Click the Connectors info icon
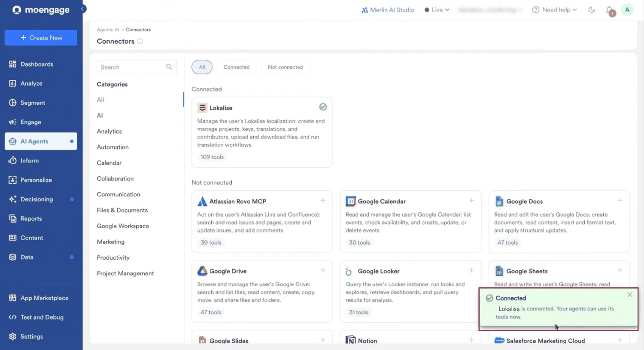 [140, 41]
